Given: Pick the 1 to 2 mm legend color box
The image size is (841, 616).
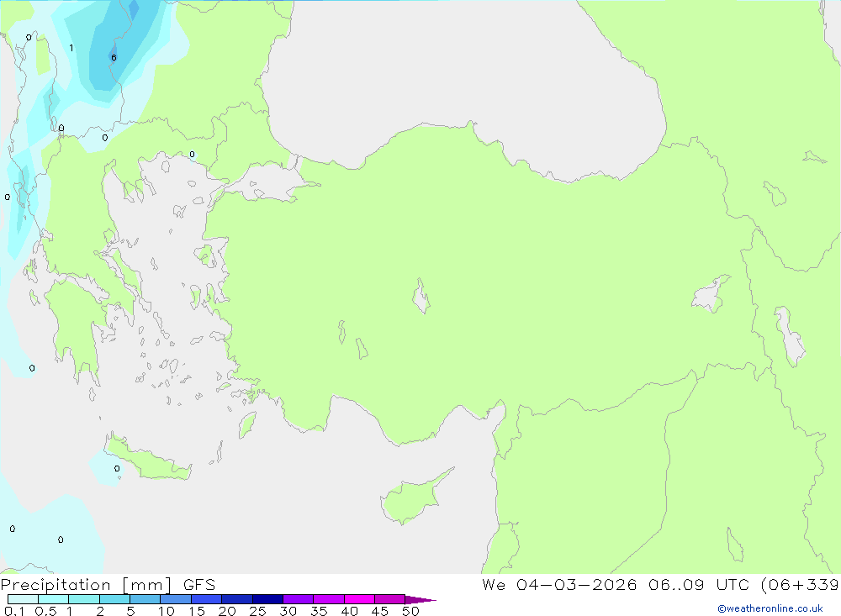Looking at the screenshot, I should (83, 599).
